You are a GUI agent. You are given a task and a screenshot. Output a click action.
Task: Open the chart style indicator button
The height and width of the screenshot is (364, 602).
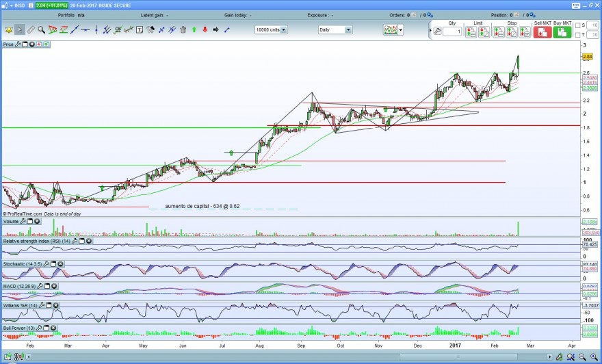pyautogui.click(x=391, y=29)
